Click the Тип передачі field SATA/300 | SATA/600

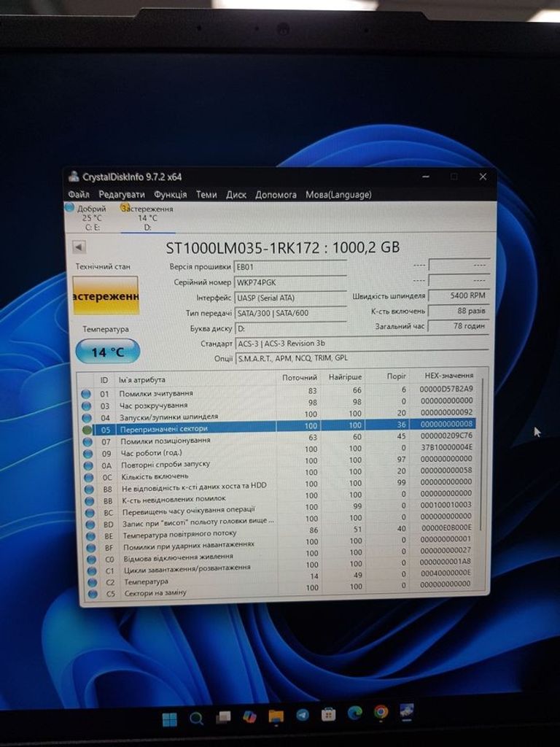click(x=290, y=313)
